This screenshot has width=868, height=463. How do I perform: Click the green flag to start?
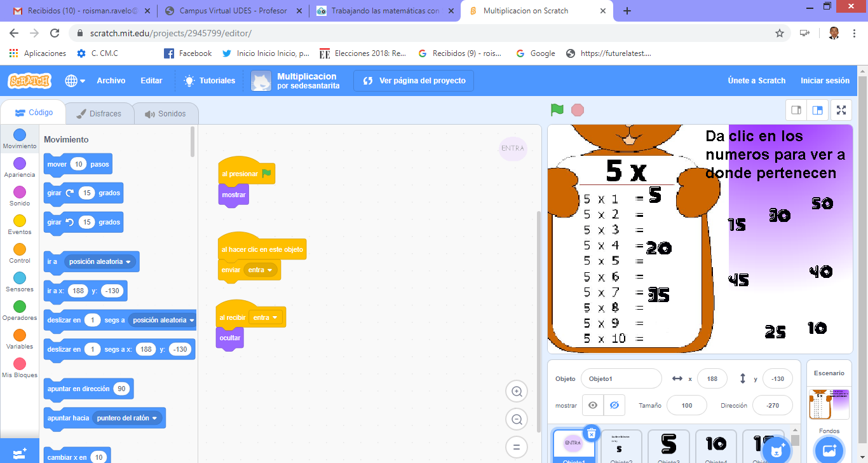pos(557,110)
